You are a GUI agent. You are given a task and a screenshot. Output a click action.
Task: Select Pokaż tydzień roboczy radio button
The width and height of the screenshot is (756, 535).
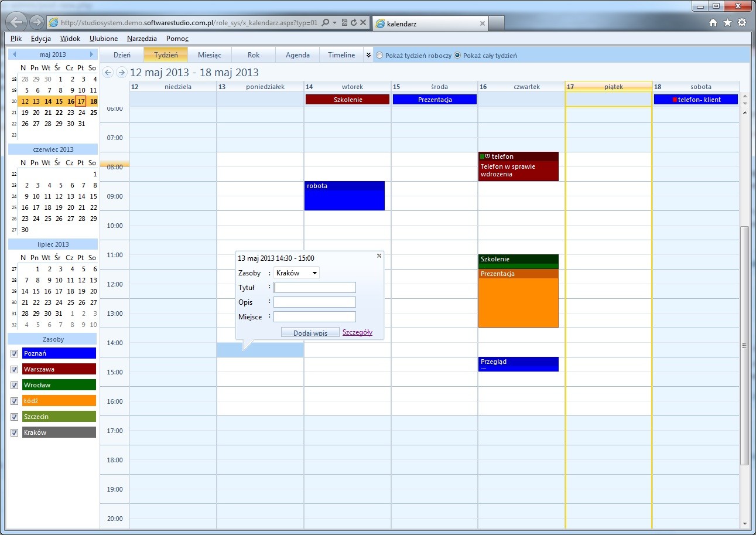point(379,56)
